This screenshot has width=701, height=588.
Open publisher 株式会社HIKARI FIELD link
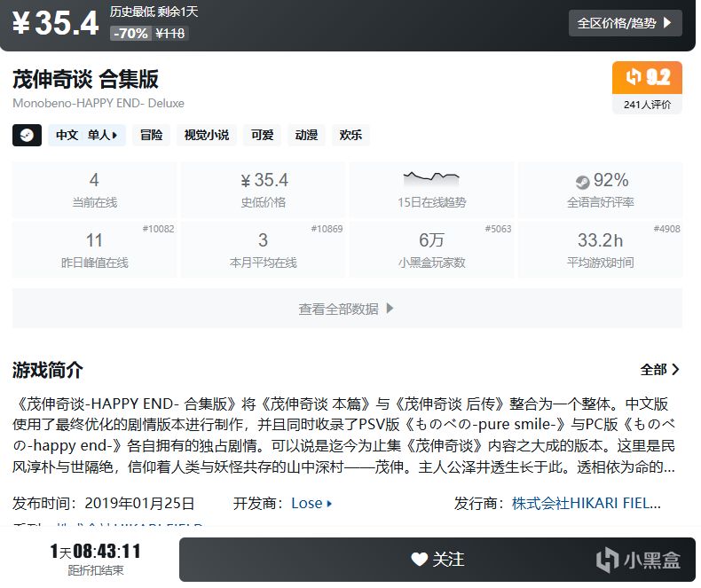pos(587,504)
